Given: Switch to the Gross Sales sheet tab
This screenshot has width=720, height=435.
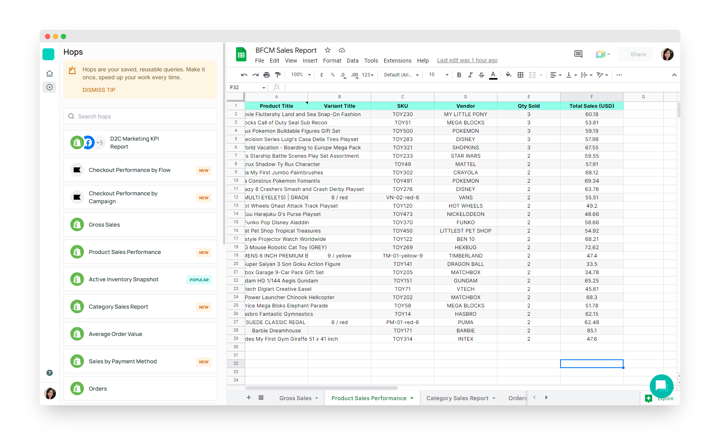Looking at the screenshot, I should tap(298, 398).
